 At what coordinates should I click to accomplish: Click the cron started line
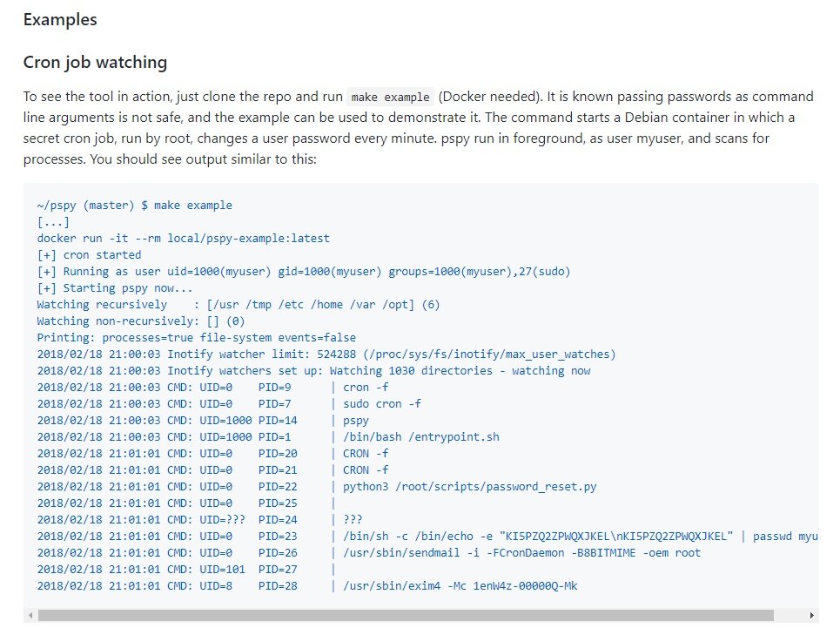[89, 255]
